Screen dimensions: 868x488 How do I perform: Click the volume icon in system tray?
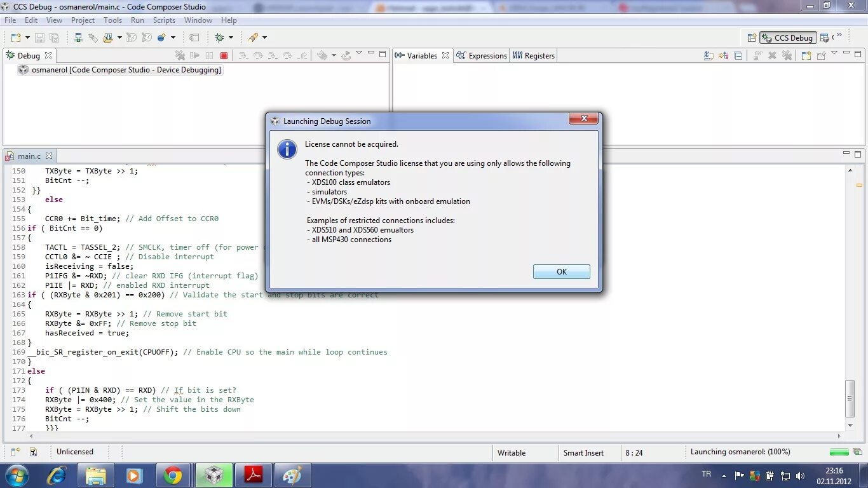coord(800,475)
